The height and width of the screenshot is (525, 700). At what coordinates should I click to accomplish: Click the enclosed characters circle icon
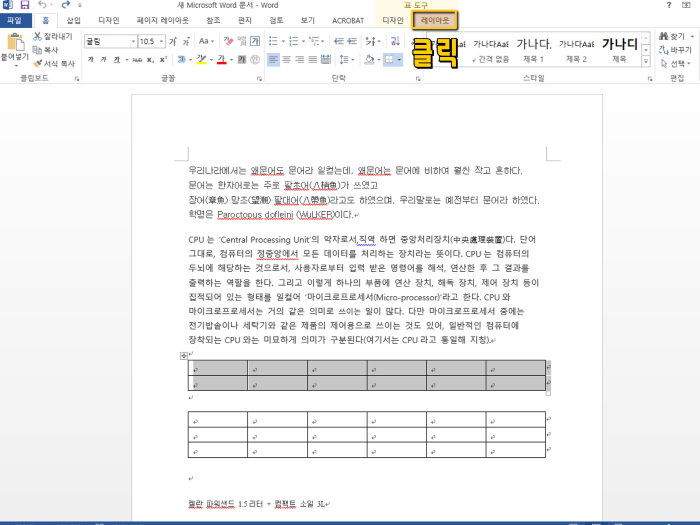click(x=255, y=59)
